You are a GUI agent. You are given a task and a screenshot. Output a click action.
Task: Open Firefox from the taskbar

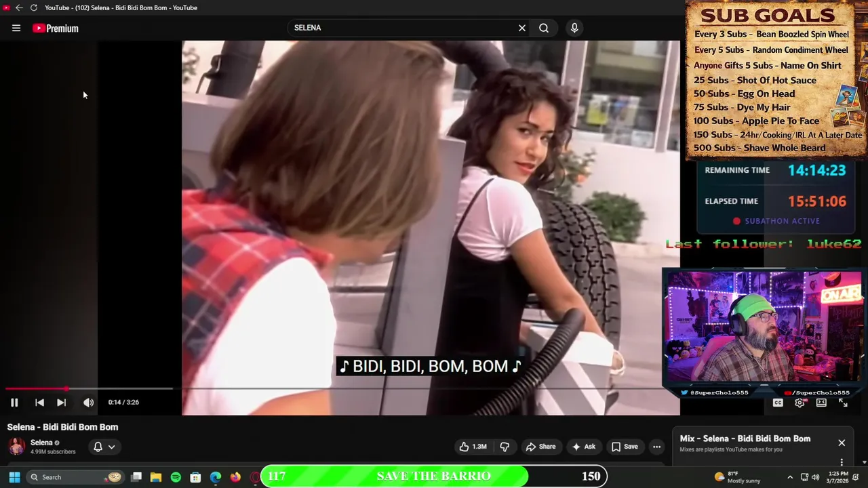click(x=235, y=477)
